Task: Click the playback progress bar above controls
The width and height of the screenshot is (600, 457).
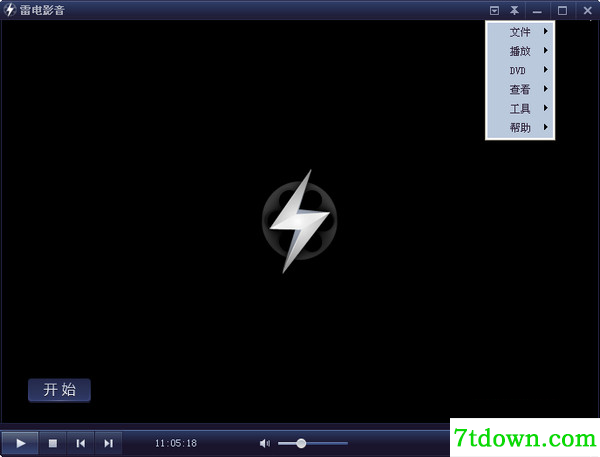Action: [x=225, y=426]
